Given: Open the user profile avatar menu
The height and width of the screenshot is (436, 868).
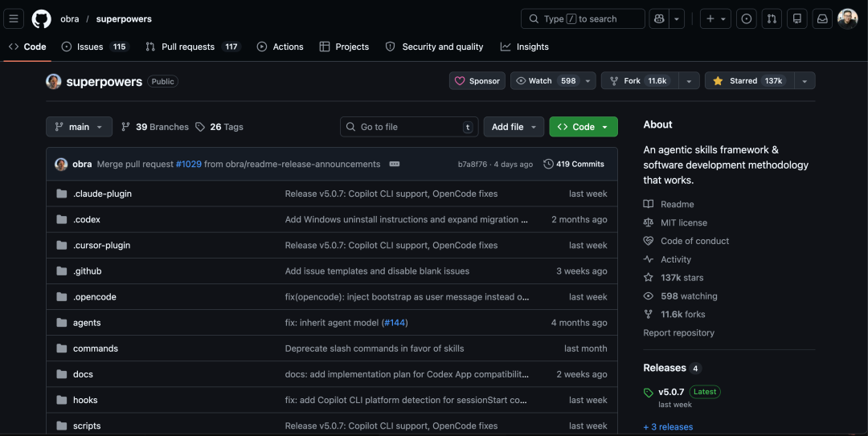Looking at the screenshot, I should 848,18.
